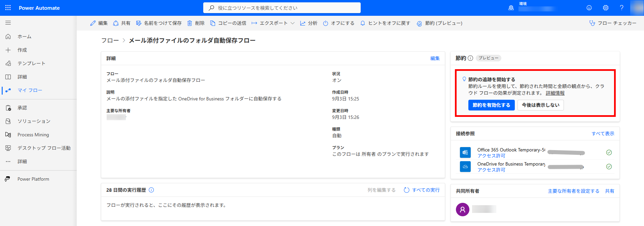Image resolution: width=644 pixels, height=226 pixels.
Task: Click アクセス許可 under Office 365 Outlook
Action: pos(491,156)
